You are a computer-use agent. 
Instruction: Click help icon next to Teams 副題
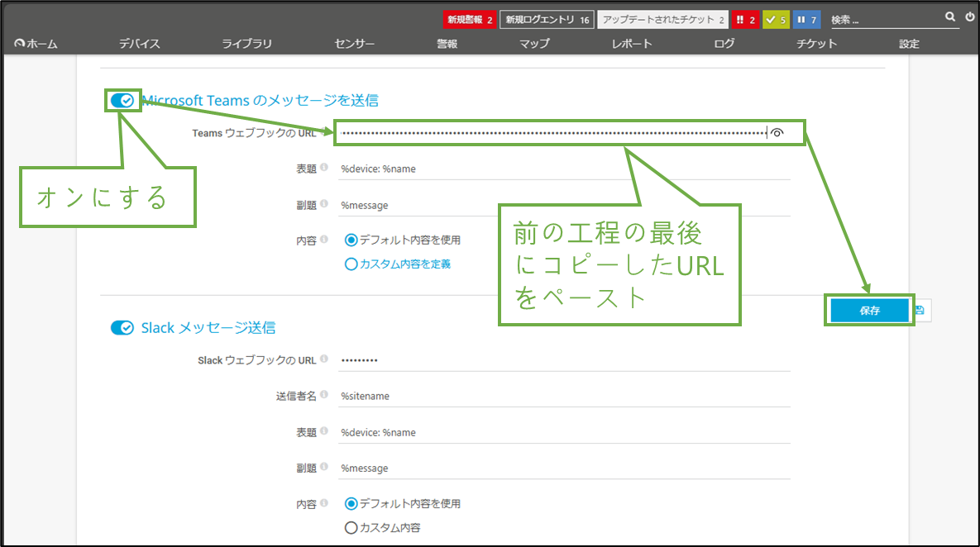323,203
